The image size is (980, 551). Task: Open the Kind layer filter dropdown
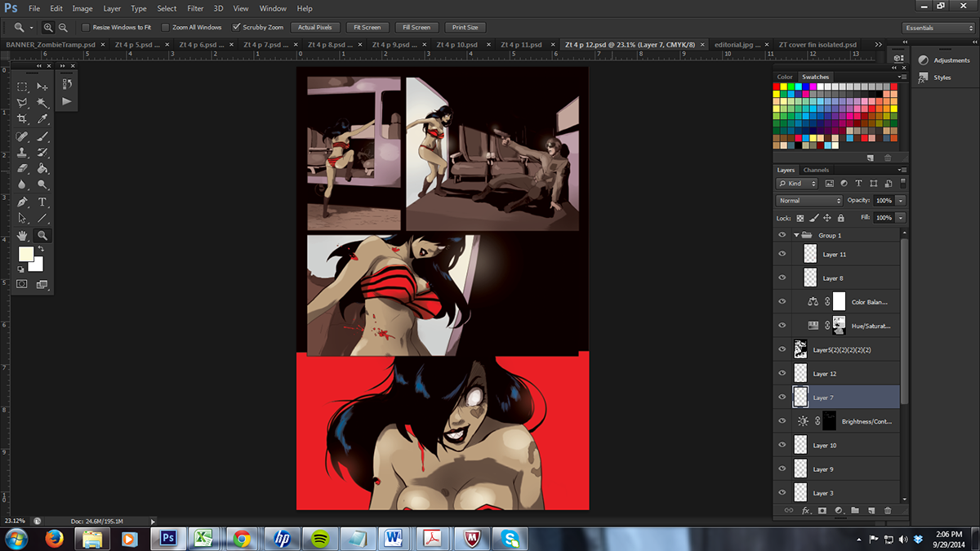(x=798, y=184)
